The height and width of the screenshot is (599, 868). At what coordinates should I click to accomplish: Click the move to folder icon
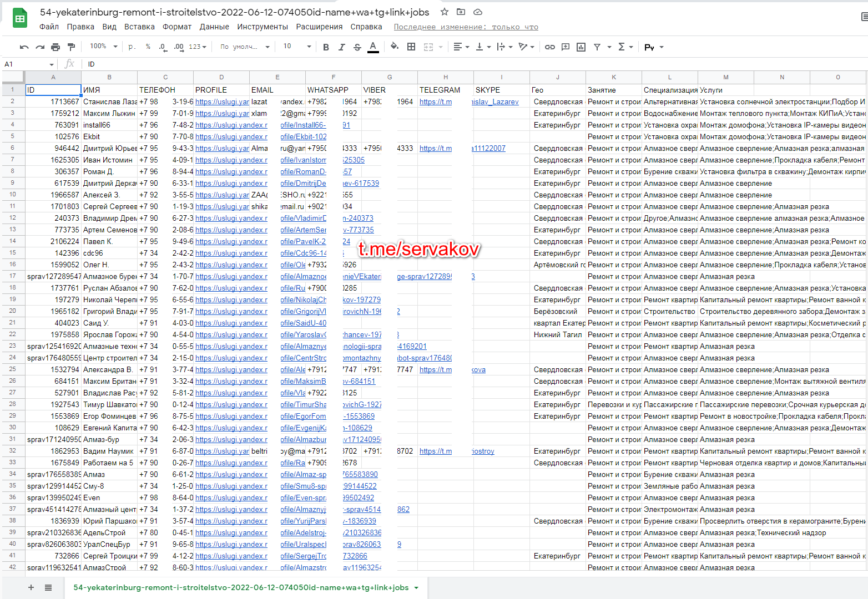461,12
